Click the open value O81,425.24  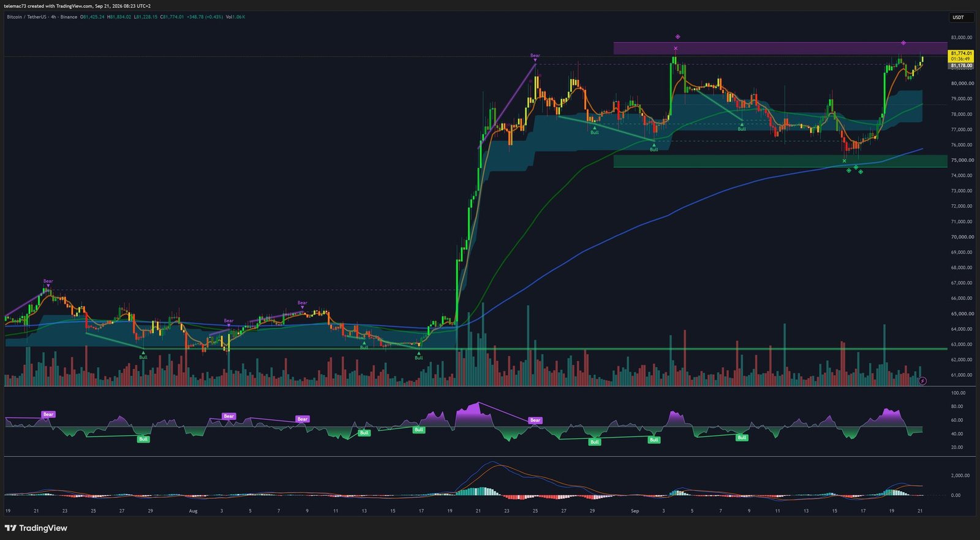pyautogui.click(x=93, y=17)
